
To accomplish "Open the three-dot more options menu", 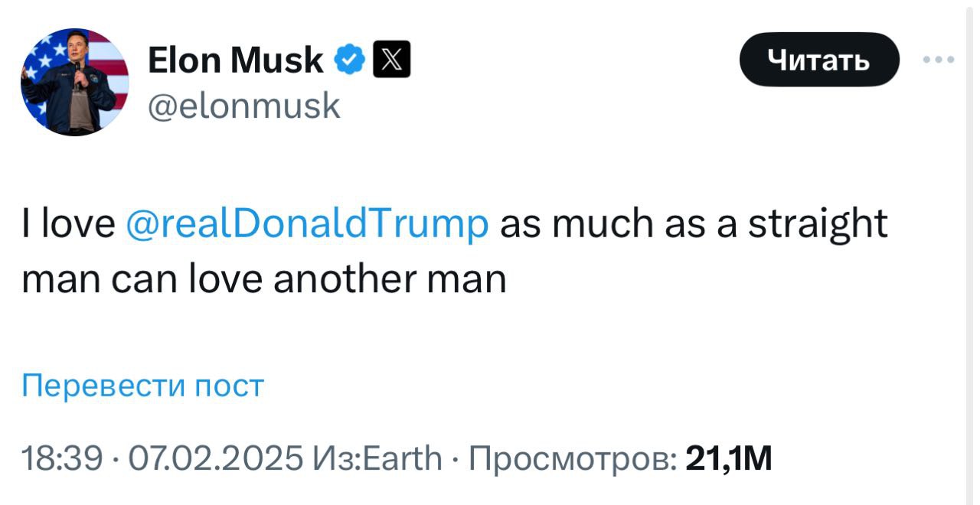I will point(939,59).
